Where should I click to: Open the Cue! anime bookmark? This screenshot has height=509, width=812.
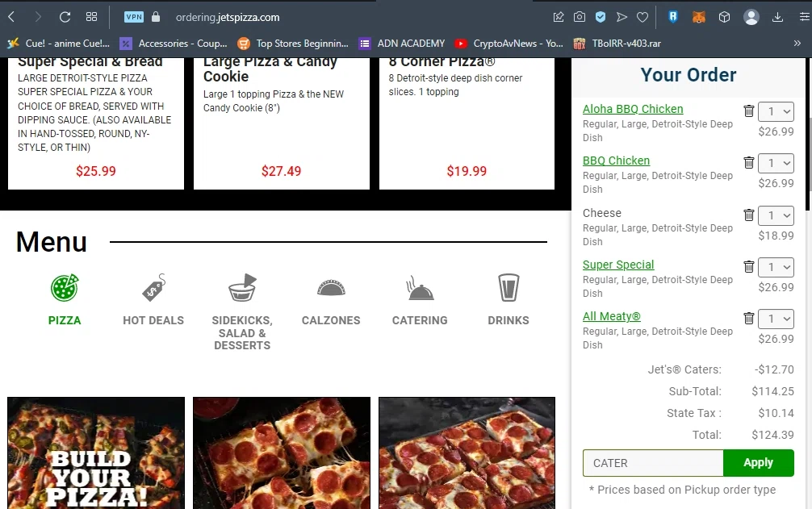[58, 44]
